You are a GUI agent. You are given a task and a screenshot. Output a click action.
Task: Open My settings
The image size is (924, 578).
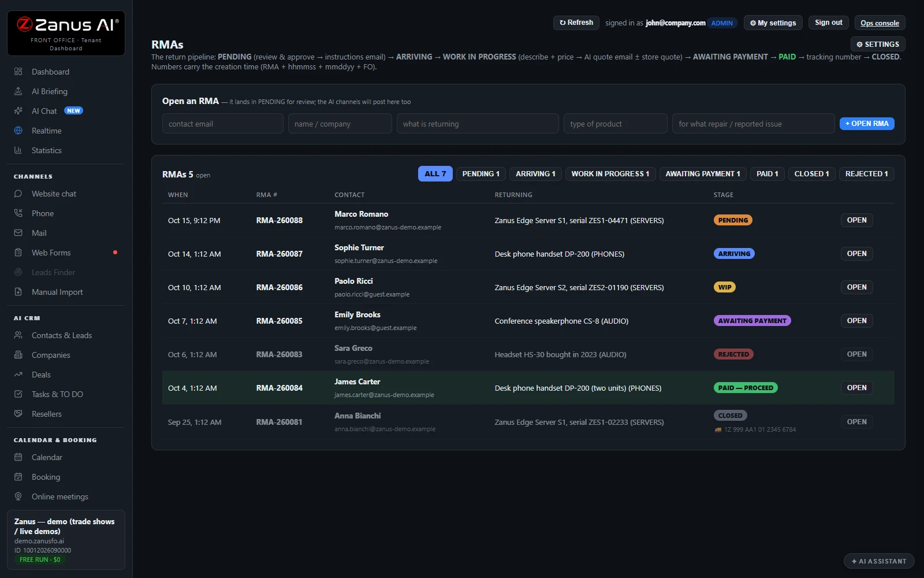[x=773, y=23]
